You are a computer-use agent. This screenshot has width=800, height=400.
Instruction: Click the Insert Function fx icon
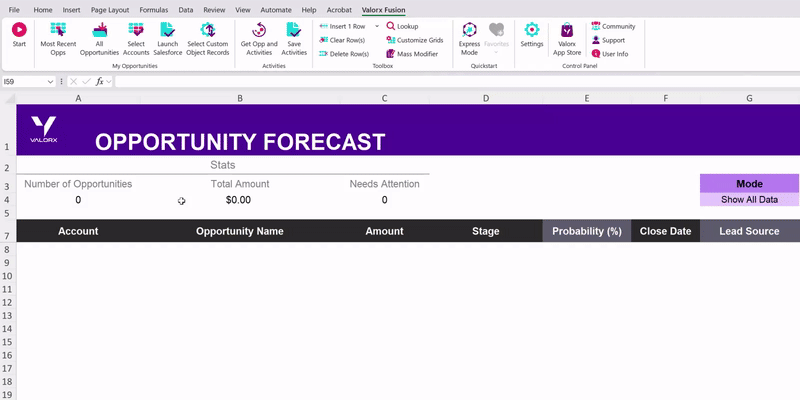(100, 82)
